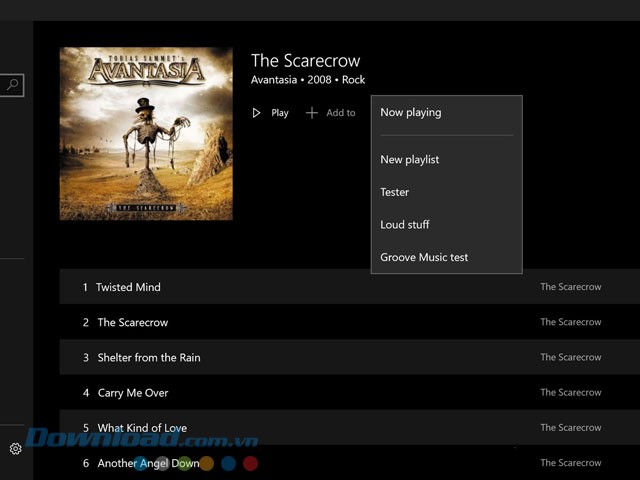Click The Scarecrow album cover art
The width and height of the screenshot is (640, 480).
tap(146, 133)
